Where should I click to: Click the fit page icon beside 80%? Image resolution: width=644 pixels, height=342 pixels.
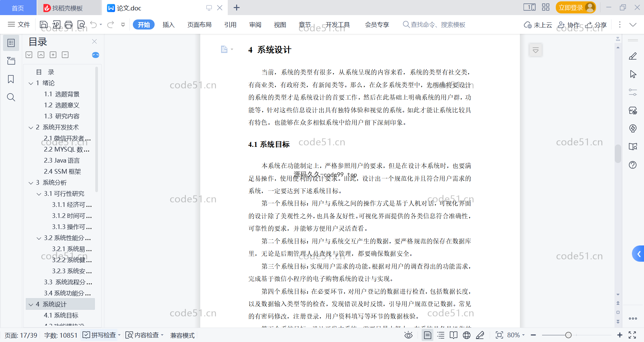tap(499, 335)
